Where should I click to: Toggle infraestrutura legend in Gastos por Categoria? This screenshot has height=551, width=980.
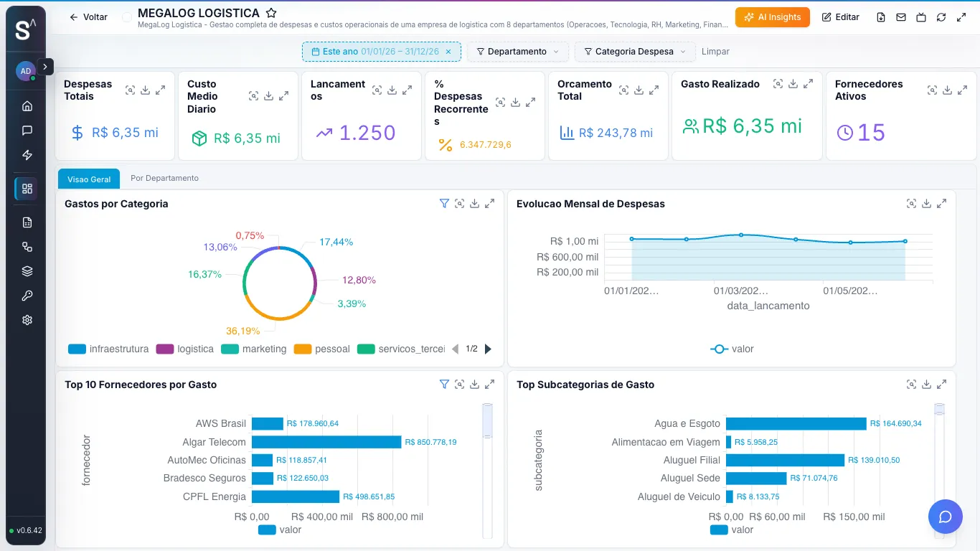click(x=108, y=349)
